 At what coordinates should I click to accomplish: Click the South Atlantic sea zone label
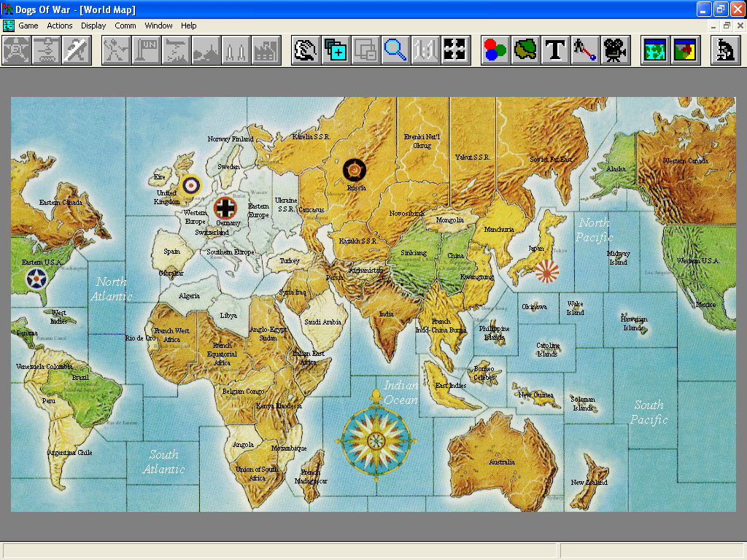tap(164, 462)
